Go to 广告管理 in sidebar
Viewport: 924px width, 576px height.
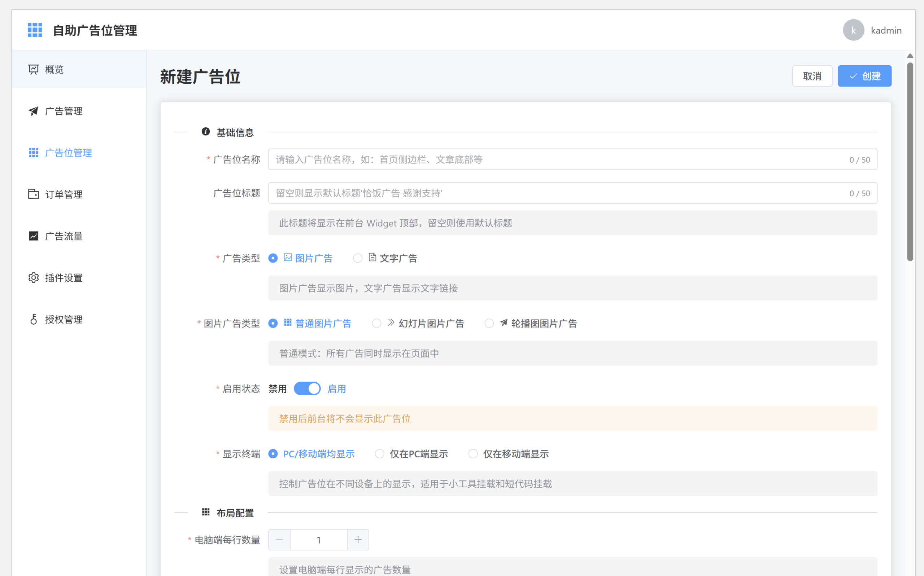[79, 111]
